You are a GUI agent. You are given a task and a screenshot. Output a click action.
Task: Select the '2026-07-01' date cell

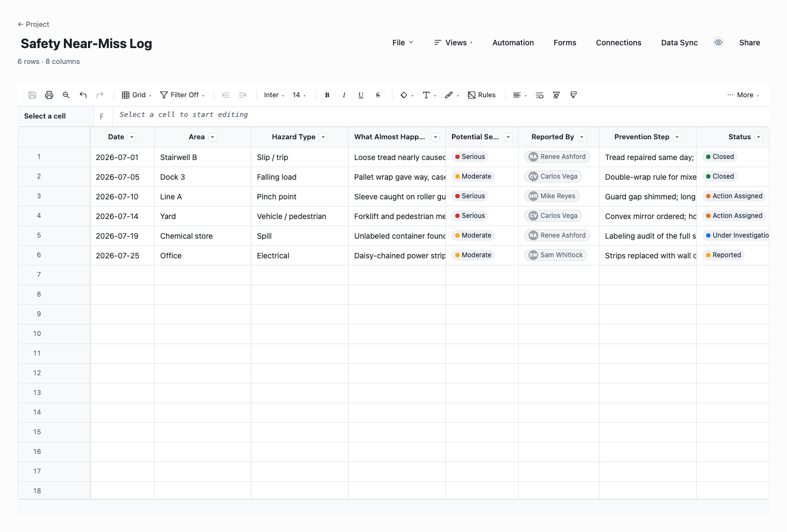122,157
